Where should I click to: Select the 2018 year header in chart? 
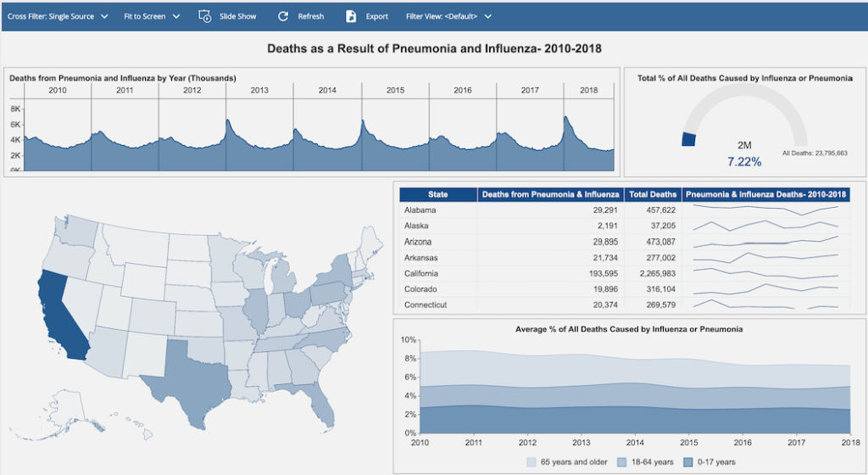587,90
